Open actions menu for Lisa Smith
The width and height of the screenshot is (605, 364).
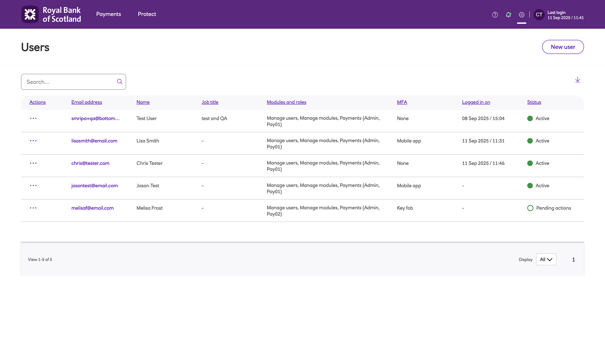[x=33, y=141]
